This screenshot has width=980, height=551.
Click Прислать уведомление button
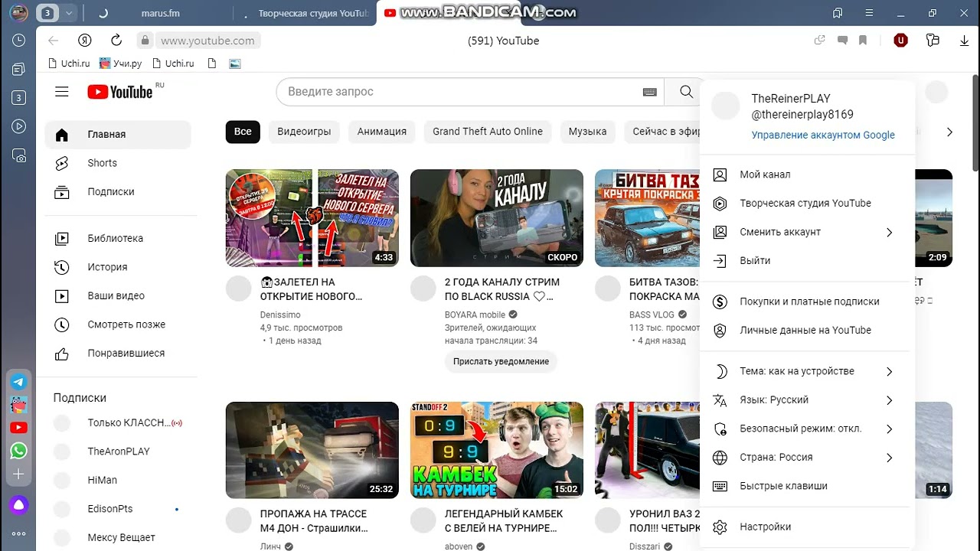501,361
